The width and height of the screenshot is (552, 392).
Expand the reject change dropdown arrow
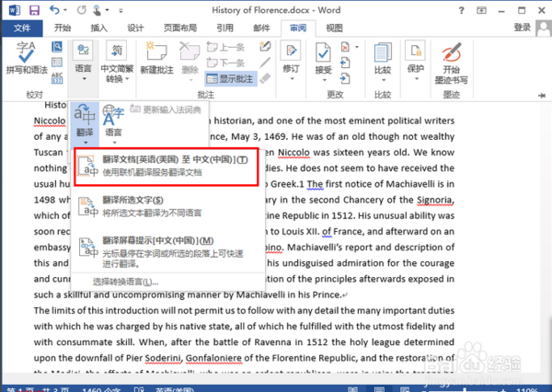357,47
